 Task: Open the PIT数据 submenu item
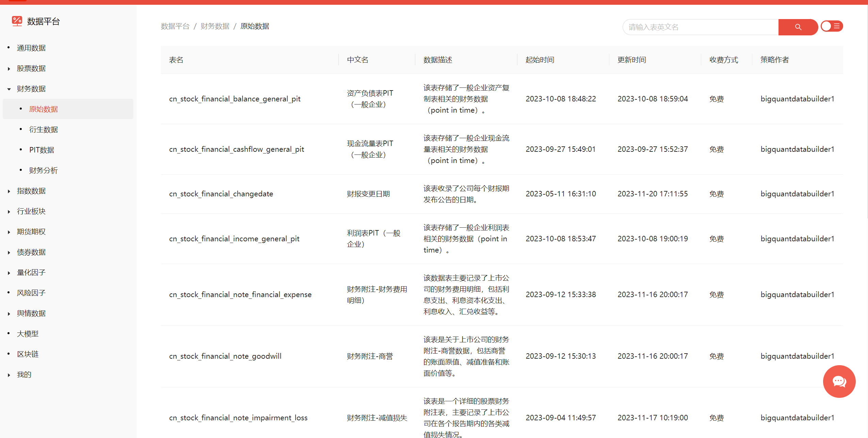[42, 150]
